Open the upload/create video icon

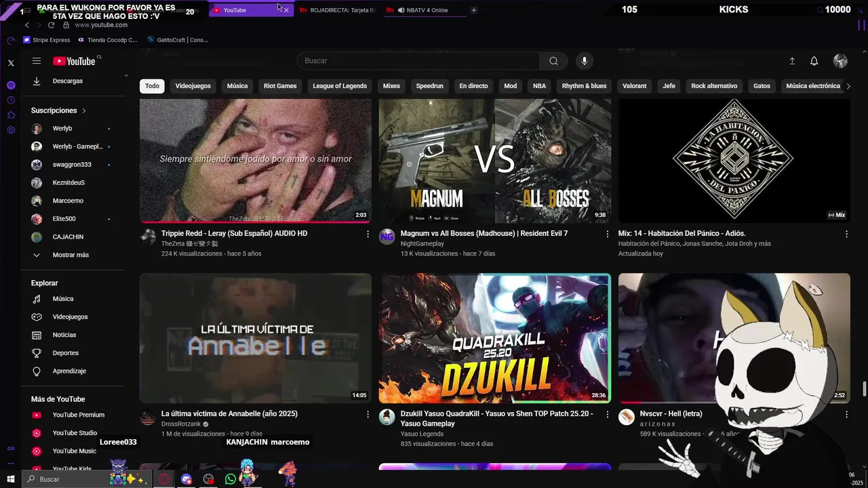pos(792,61)
